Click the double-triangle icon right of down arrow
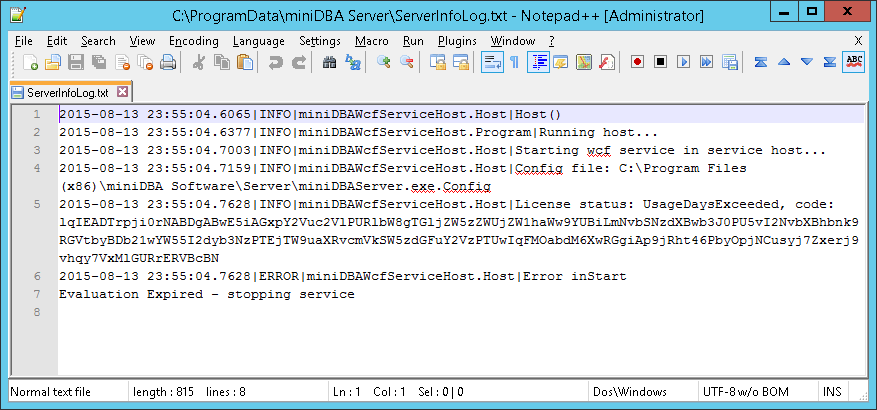The height and width of the screenshot is (410, 877). pyautogui.click(x=830, y=62)
